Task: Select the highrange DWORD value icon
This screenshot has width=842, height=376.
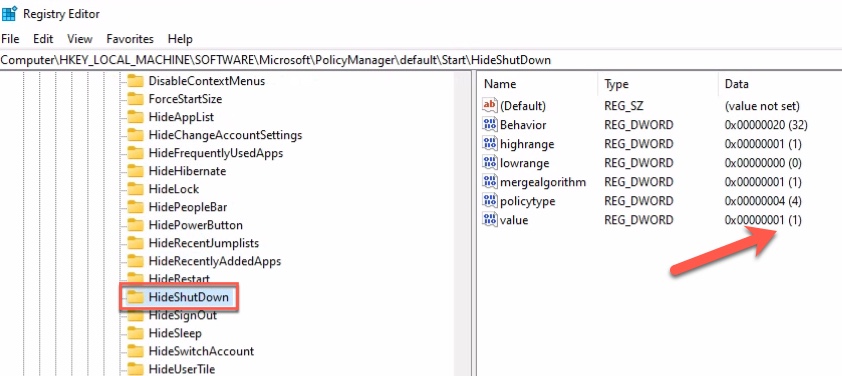Action: tap(490, 144)
